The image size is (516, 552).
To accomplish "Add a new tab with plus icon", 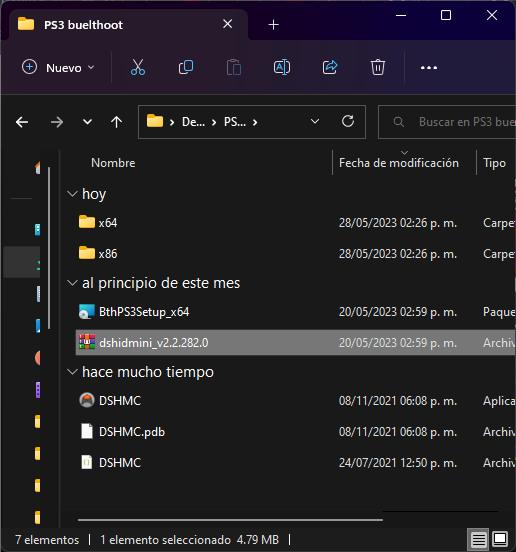I will coord(273,25).
